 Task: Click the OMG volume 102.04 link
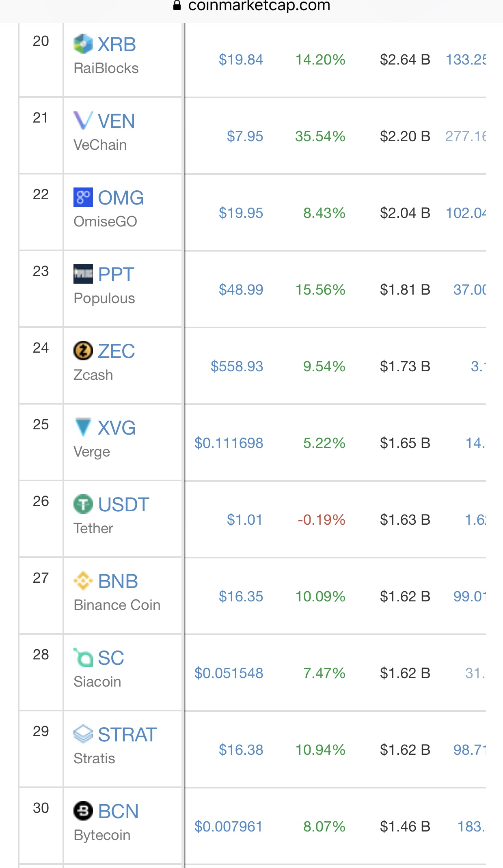(x=466, y=213)
